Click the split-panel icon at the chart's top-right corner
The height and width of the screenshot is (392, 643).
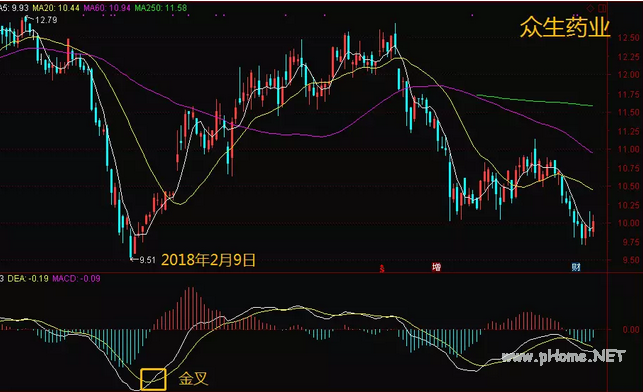coord(602,8)
